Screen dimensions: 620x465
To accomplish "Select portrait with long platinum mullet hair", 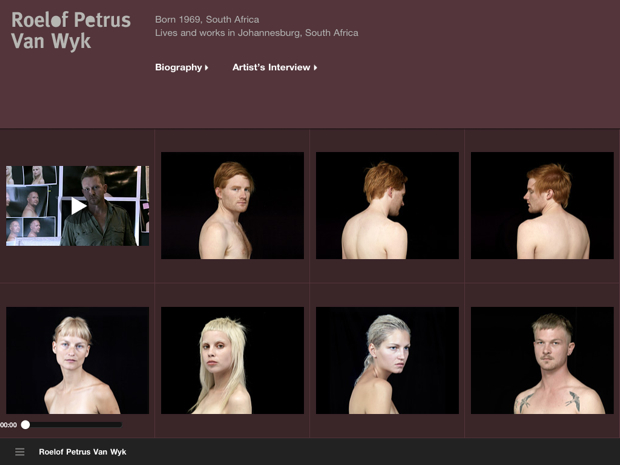I will [x=232, y=361].
